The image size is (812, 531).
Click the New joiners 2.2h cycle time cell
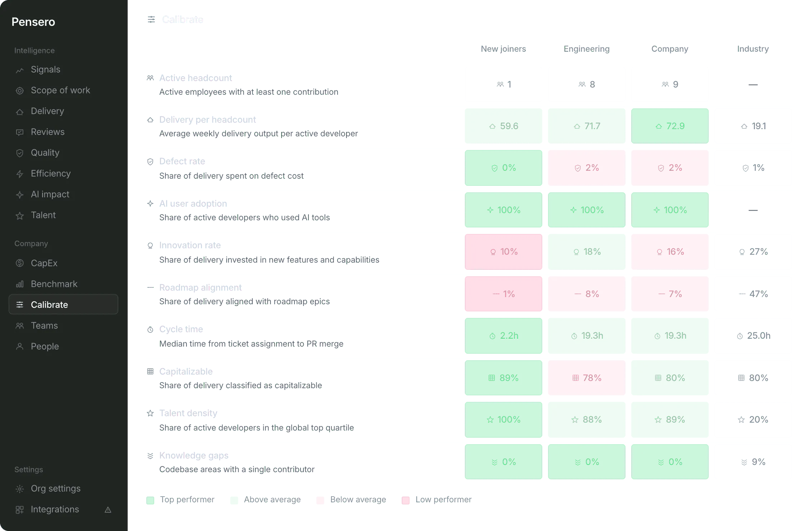click(x=503, y=335)
